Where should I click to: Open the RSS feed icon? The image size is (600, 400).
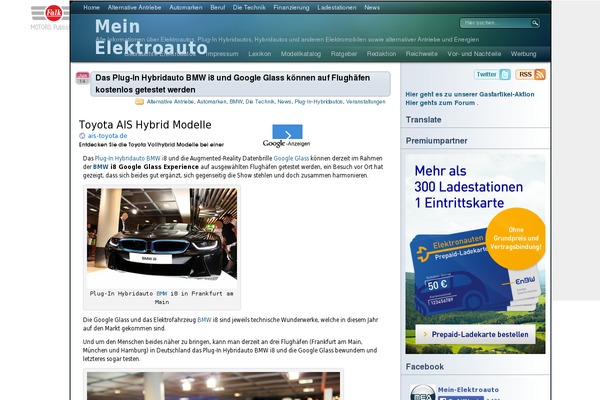540,74
